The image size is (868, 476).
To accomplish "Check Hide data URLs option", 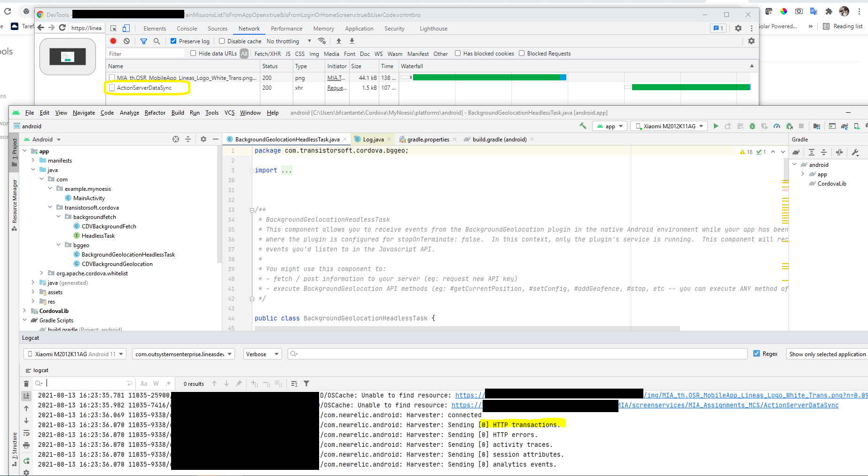I will point(193,53).
